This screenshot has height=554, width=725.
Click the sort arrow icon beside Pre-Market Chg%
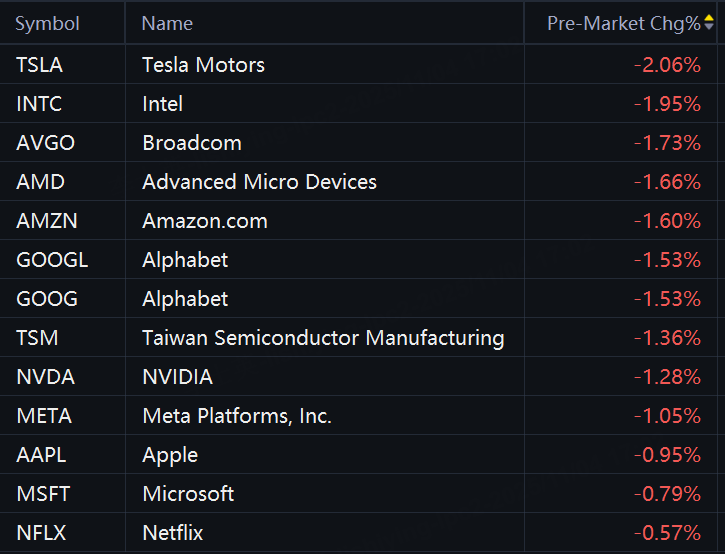click(709, 23)
